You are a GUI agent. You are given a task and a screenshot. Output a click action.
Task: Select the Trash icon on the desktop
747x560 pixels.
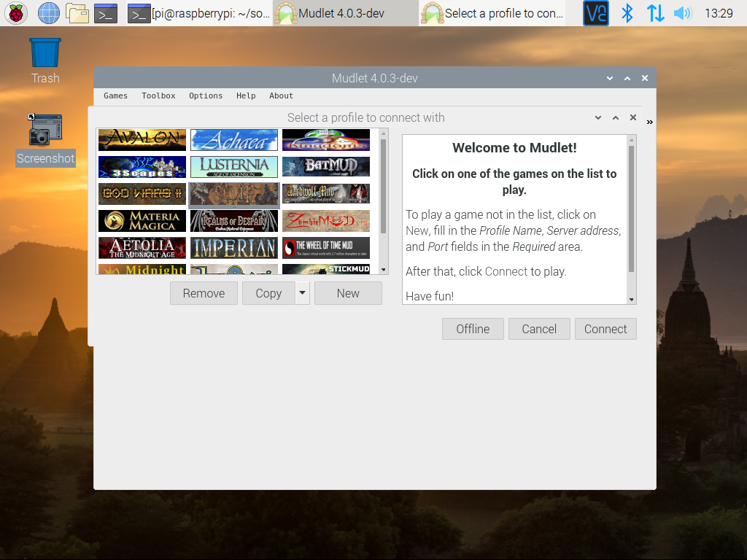[x=45, y=61]
